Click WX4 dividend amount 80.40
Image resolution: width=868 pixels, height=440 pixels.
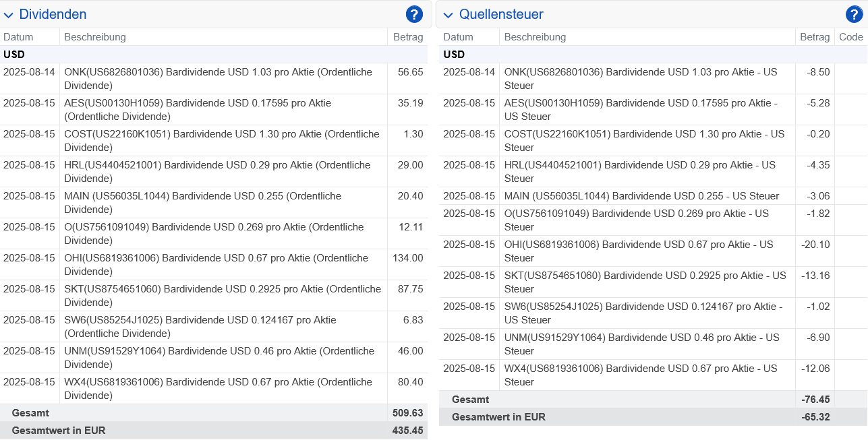click(x=411, y=382)
